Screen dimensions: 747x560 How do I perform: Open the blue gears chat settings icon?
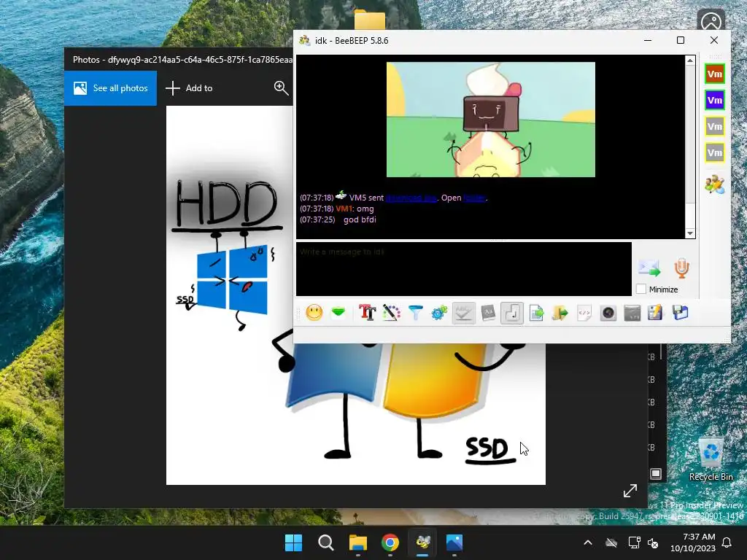click(439, 313)
